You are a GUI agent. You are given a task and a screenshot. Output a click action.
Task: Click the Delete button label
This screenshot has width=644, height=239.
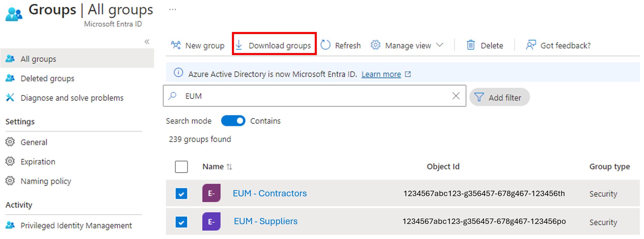coord(492,46)
